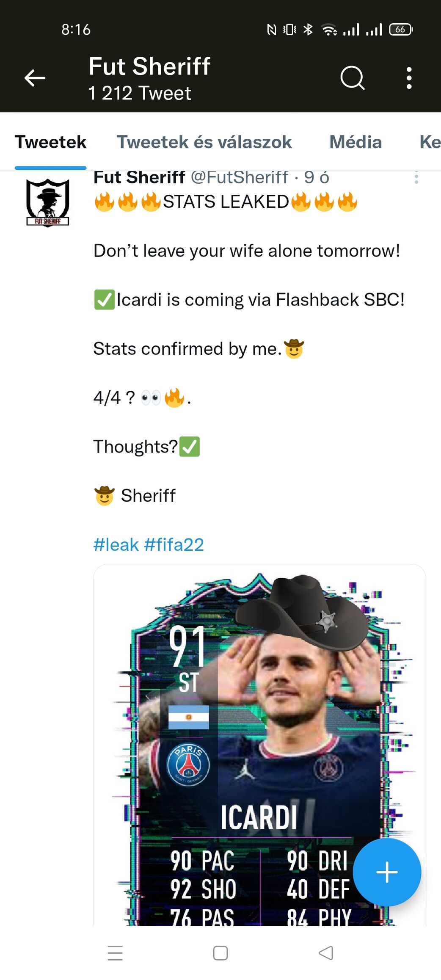Open profile overflow menu (three dots)

tap(409, 78)
